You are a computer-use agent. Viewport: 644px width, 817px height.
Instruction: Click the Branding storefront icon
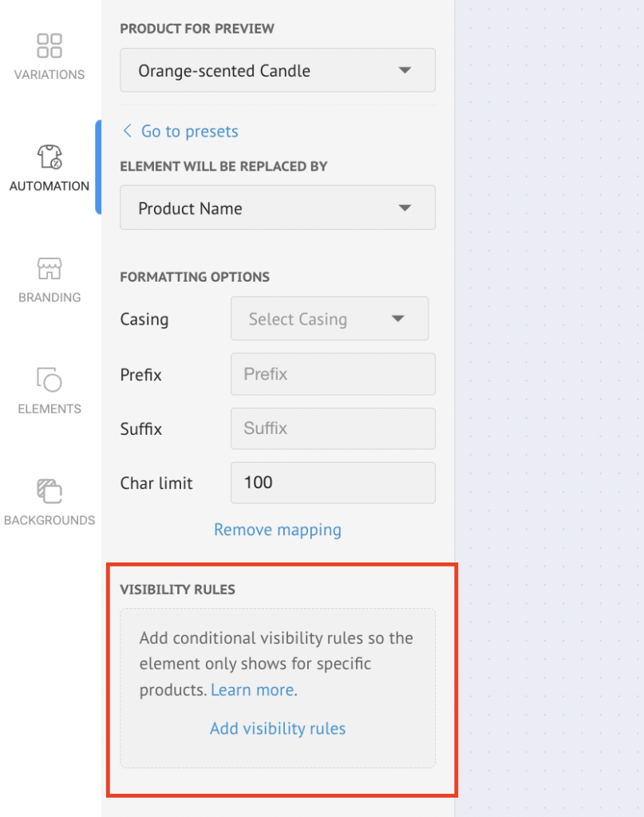[49, 268]
